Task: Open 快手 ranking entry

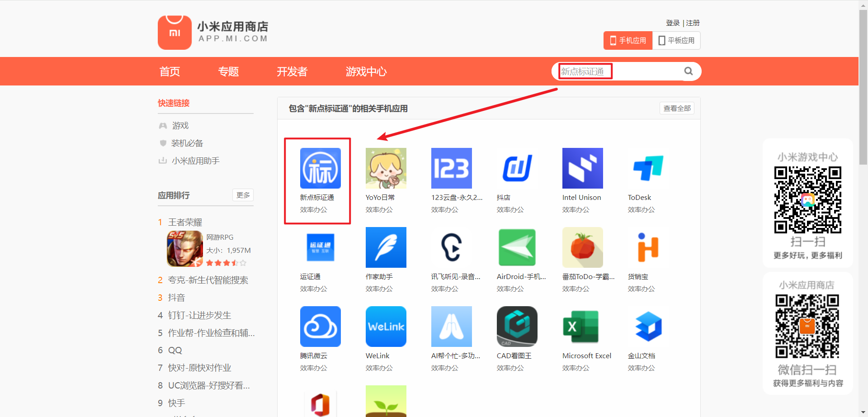Action: (176, 403)
